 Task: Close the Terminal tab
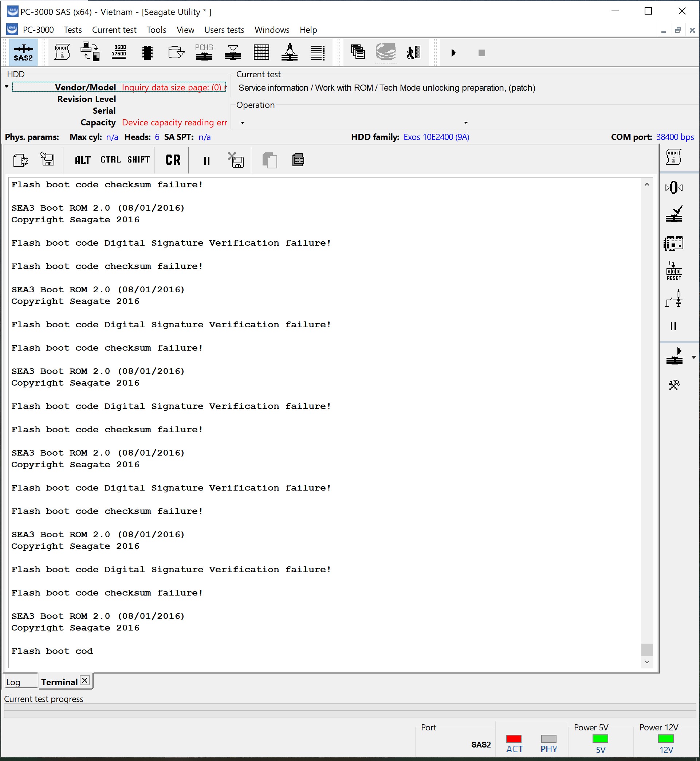pos(85,680)
